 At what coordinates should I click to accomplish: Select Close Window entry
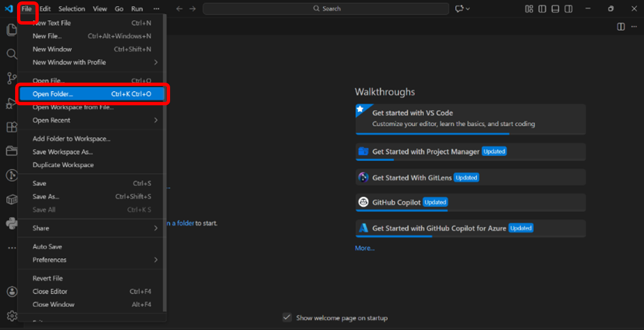(92, 305)
